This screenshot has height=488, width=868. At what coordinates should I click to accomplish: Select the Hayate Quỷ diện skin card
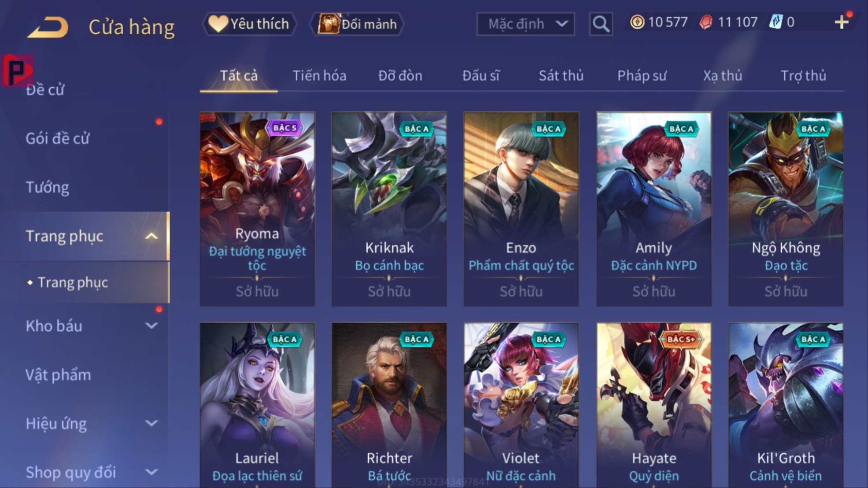pos(654,405)
